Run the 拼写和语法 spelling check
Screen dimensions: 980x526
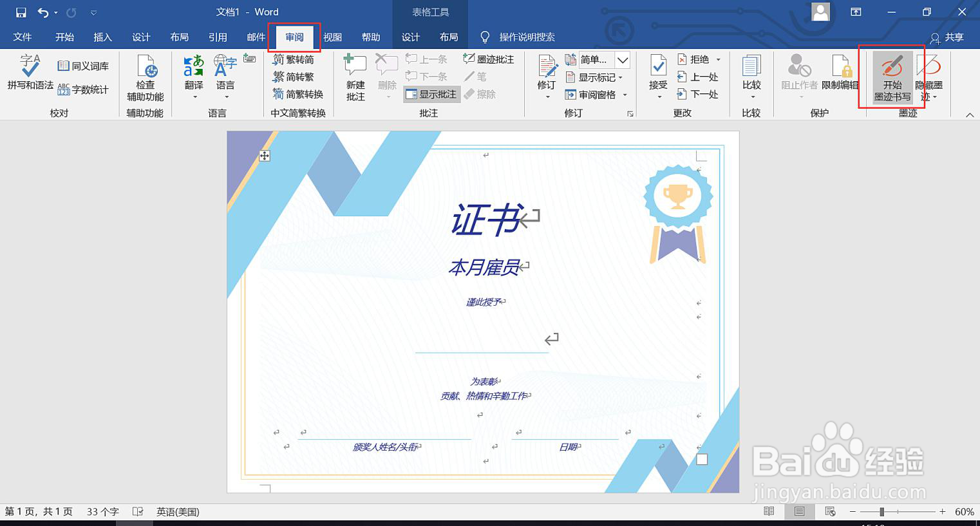point(29,73)
